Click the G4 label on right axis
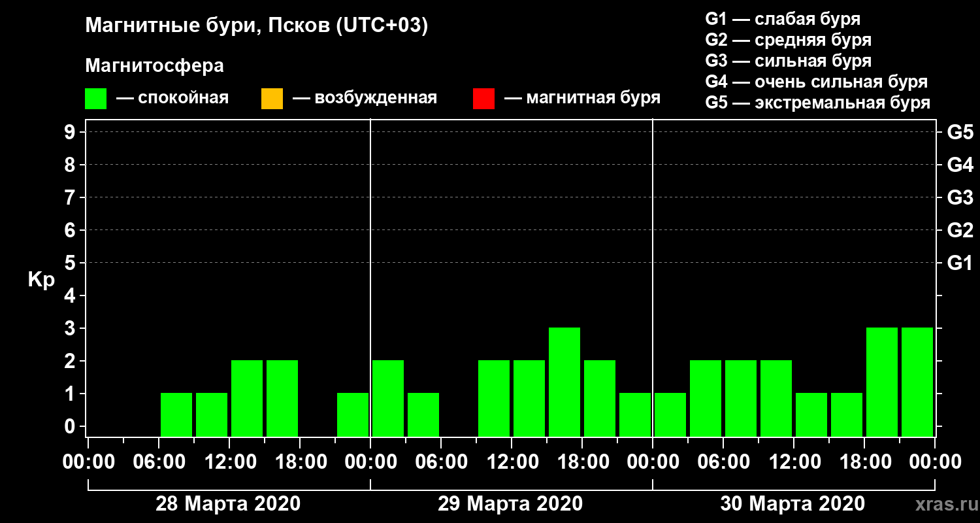This screenshot has width=980, height=523. (960, 165)
